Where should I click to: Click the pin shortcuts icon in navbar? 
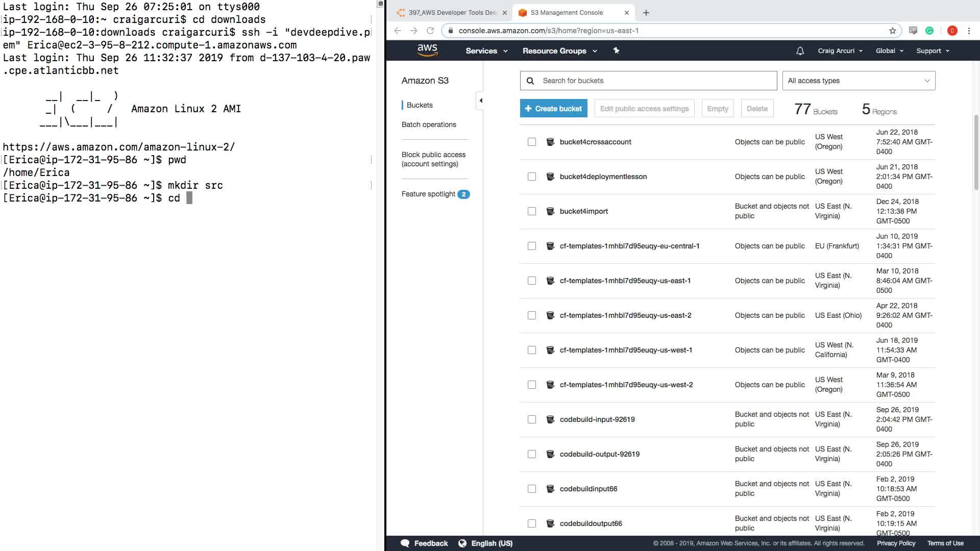(616, 51)
